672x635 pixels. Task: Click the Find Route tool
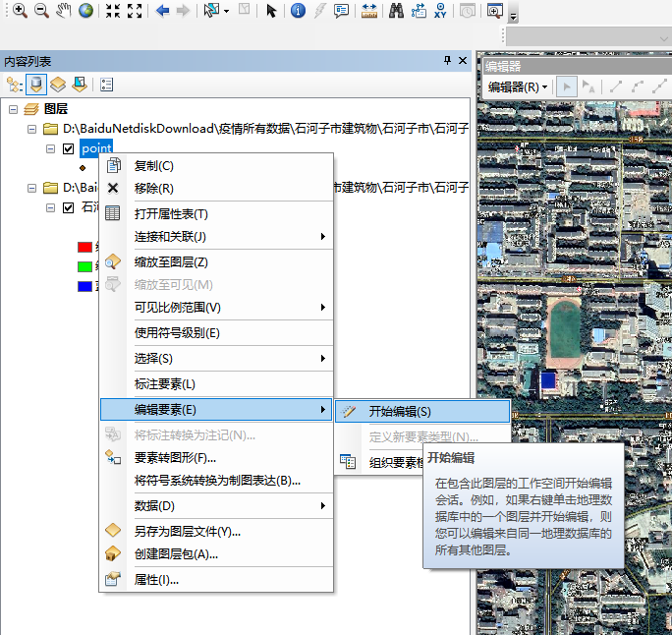click(x=419, y=10)
